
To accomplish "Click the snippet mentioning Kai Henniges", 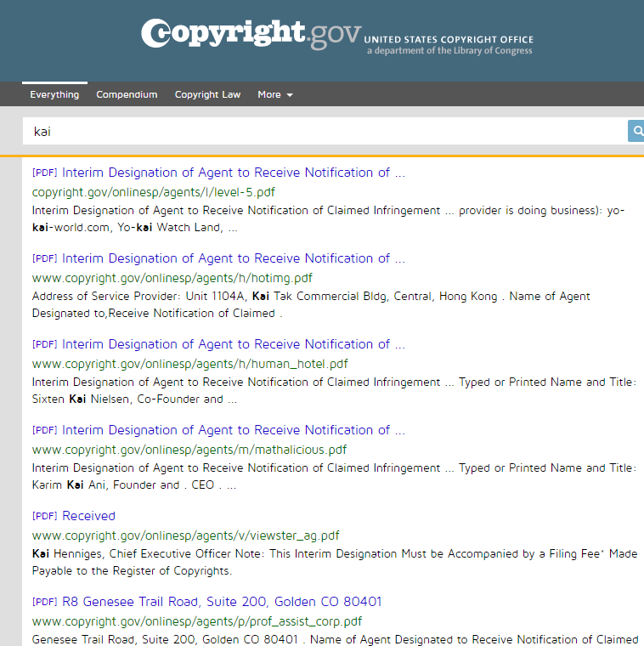I will 335,562.
